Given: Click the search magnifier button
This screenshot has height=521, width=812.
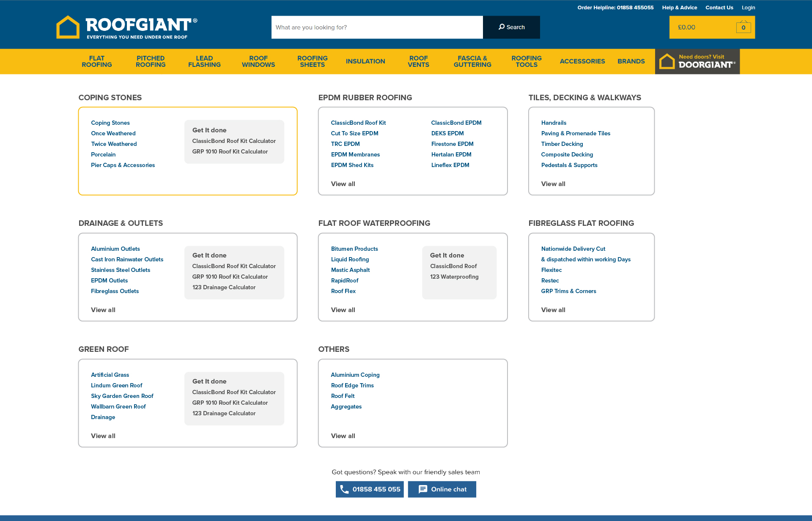Looking at the screenshot, I should tap(511, 27).
